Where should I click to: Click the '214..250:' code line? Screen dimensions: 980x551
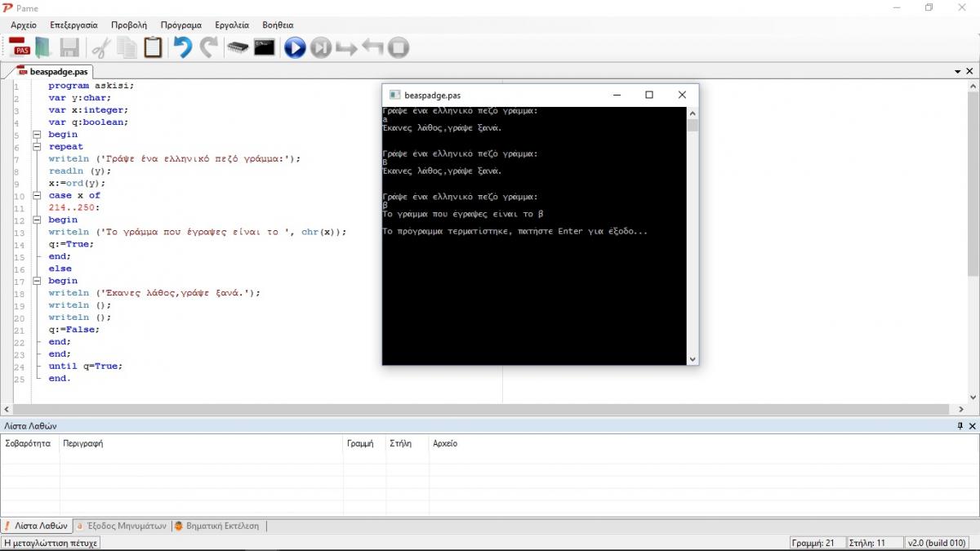[x=73, y=208]
